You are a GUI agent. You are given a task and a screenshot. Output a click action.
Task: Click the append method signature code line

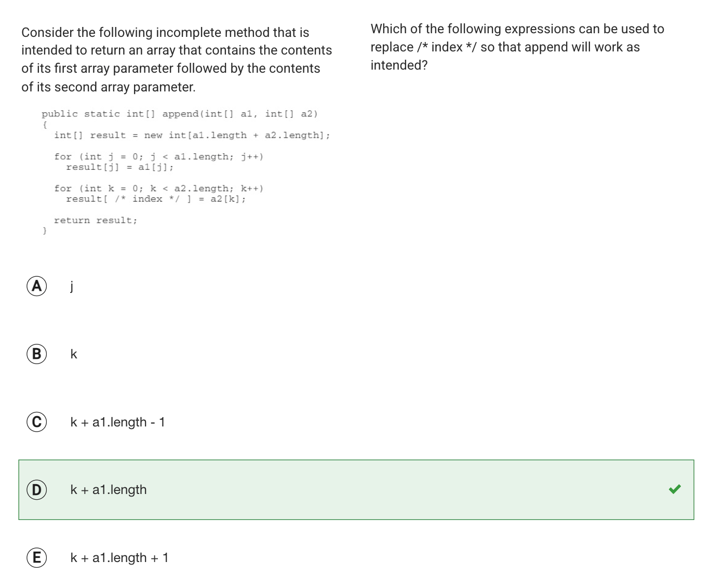pyautogui.click(x=180, y=114)
